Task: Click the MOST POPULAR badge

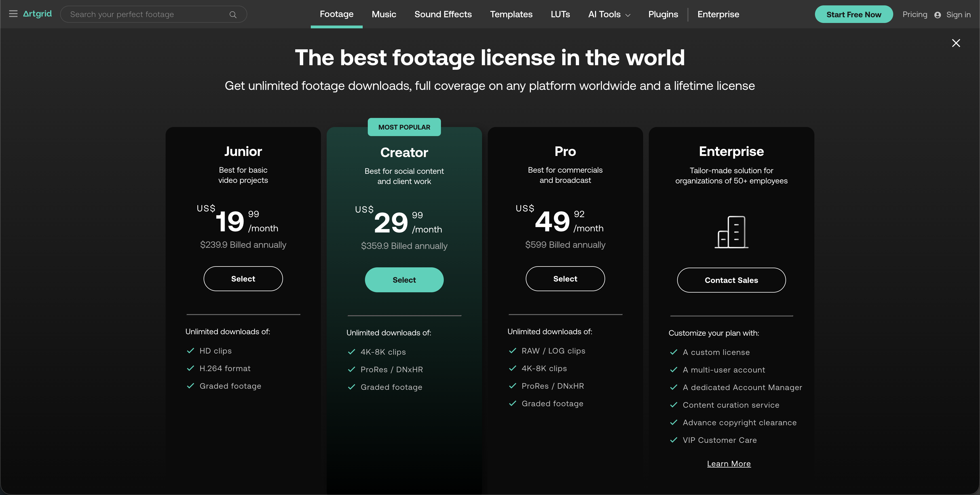Action: coord(404,127)
